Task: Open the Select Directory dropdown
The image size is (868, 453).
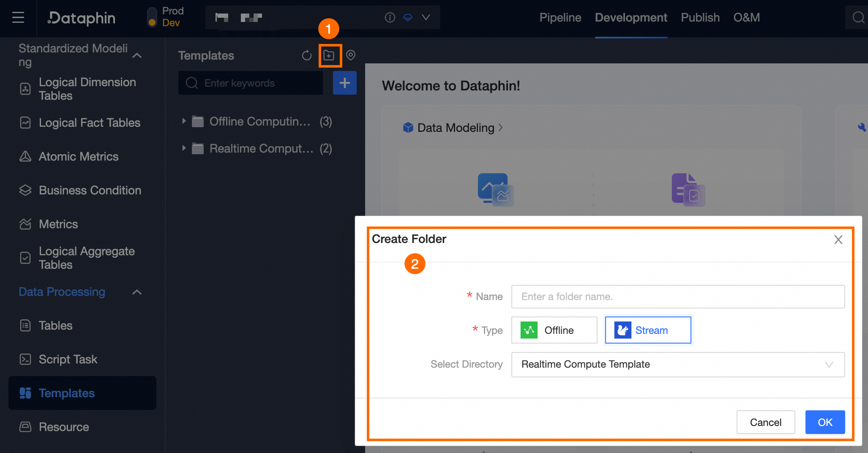Action: click(x=678, y=365)
